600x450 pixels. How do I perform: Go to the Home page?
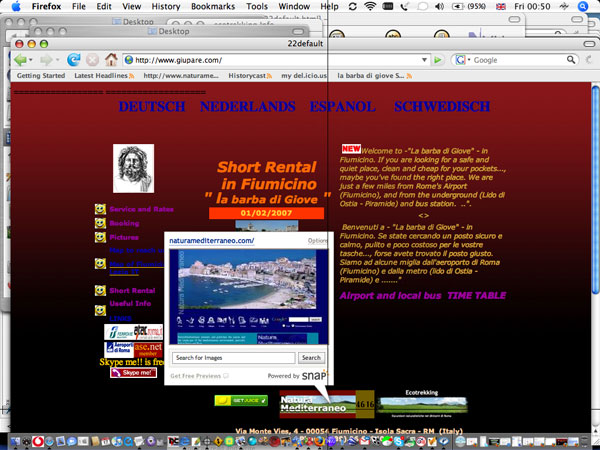pos(111,60)
